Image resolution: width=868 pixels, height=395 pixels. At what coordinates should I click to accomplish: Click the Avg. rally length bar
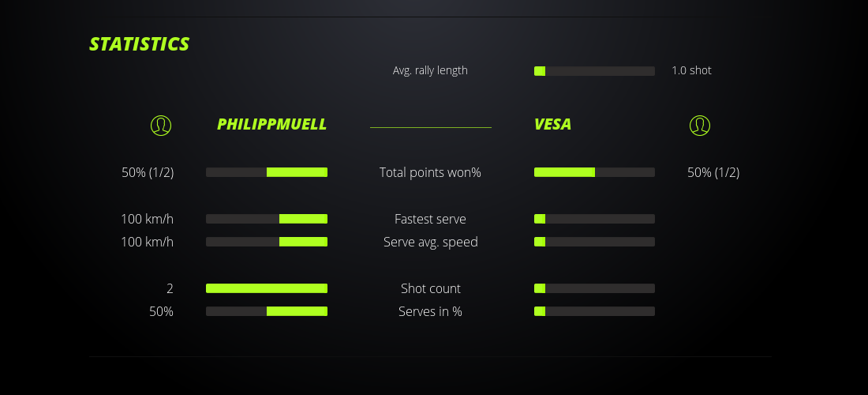(594, 71)
